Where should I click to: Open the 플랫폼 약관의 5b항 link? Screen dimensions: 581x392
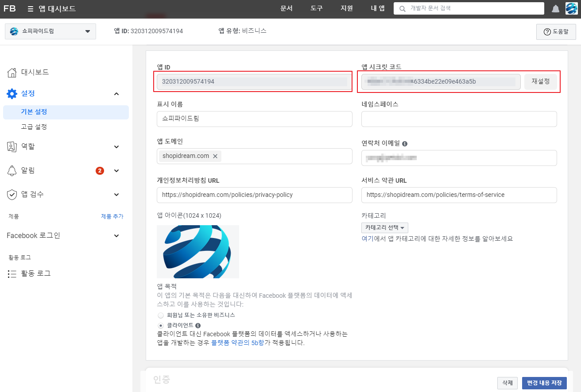(238, 343)
